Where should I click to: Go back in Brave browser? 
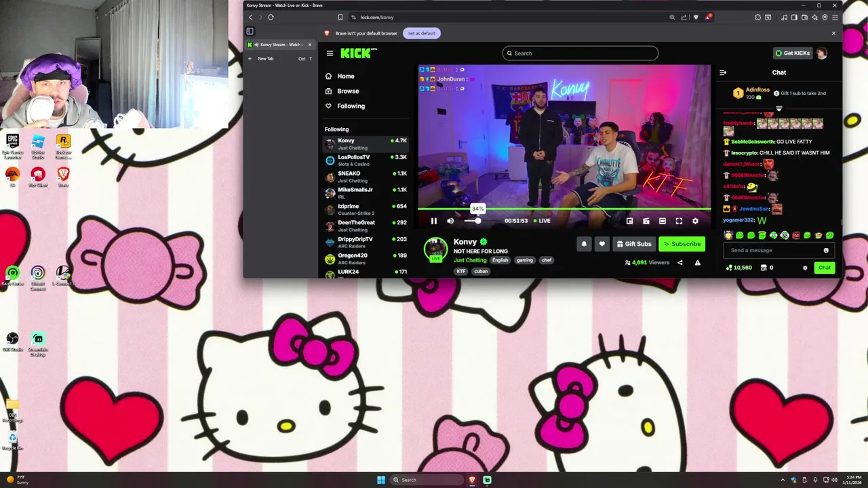coord(250,18)
